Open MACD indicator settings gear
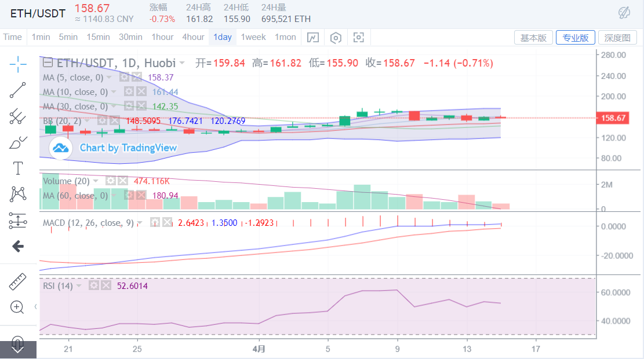Viewport: 644px width, 359px height. tap(155, 222)
